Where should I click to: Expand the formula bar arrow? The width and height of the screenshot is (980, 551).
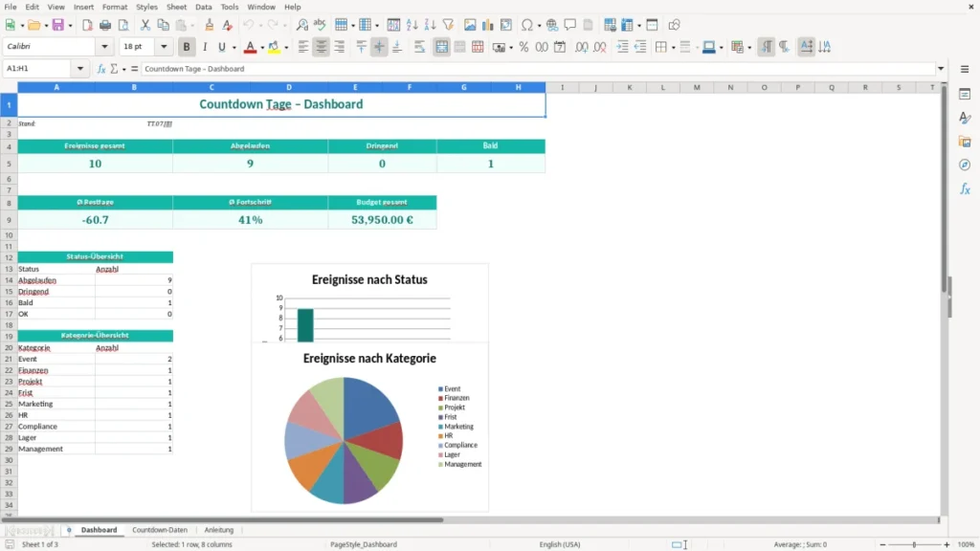point(941,69)
